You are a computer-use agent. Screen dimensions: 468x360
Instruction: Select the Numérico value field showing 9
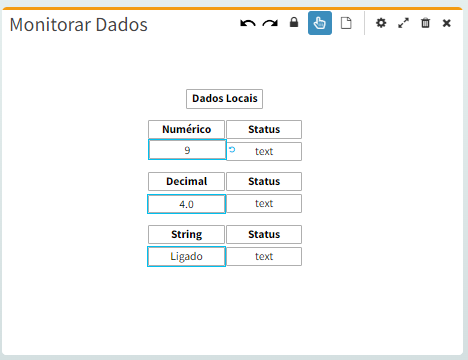click(x=187, y=150)
